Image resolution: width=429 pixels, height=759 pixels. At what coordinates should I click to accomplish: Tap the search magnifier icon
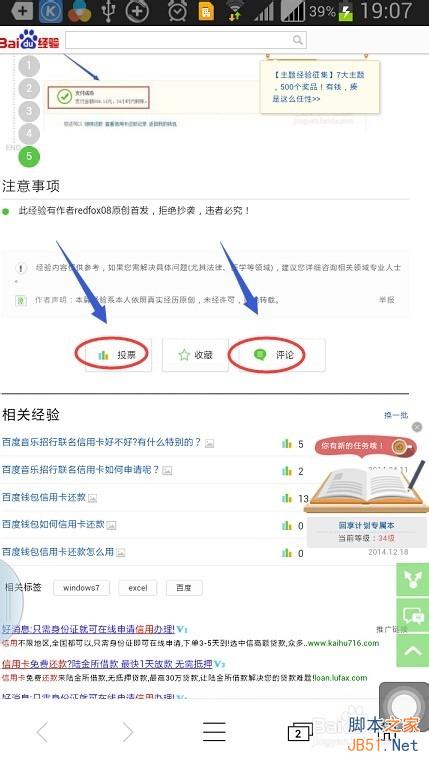point(298,40)
